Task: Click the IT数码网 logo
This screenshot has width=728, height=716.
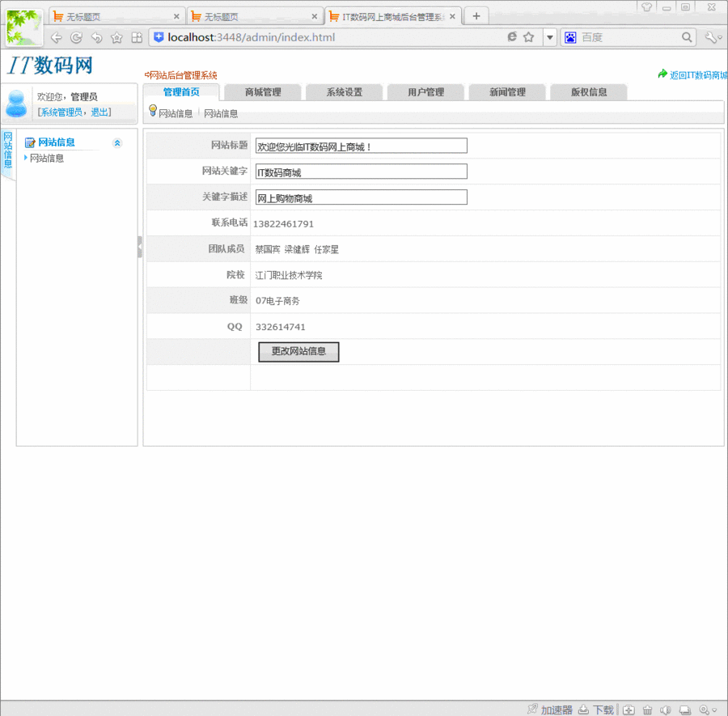Action: coord(50,65)
